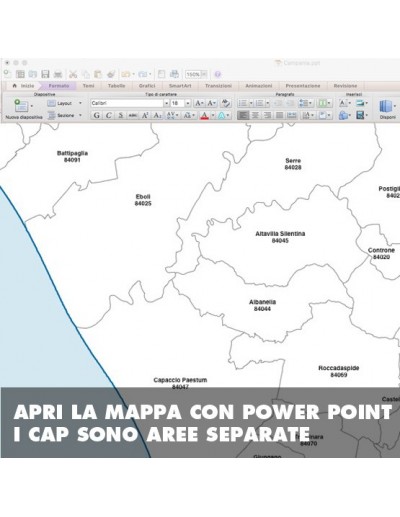Switch to the Revisione tab
This screenshot has height=517, width=400.
pyautogui.click(x=345, y=86)
